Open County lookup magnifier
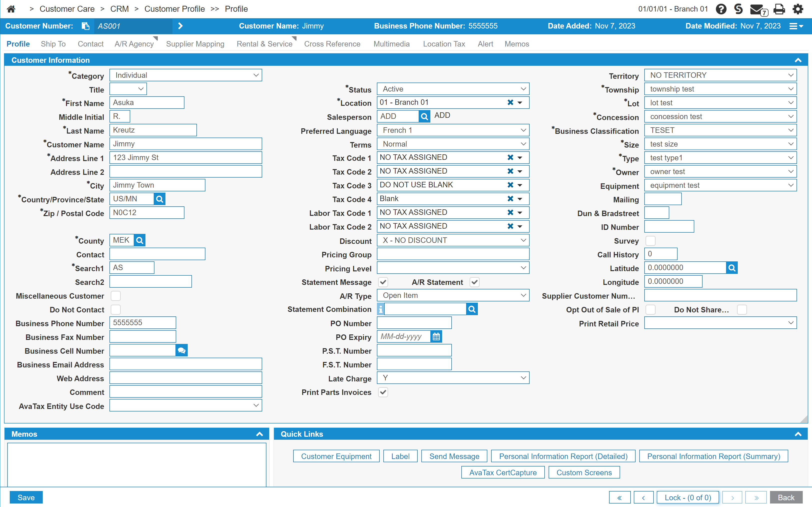Screen dimensions: 812x507 tap(139, 240)
